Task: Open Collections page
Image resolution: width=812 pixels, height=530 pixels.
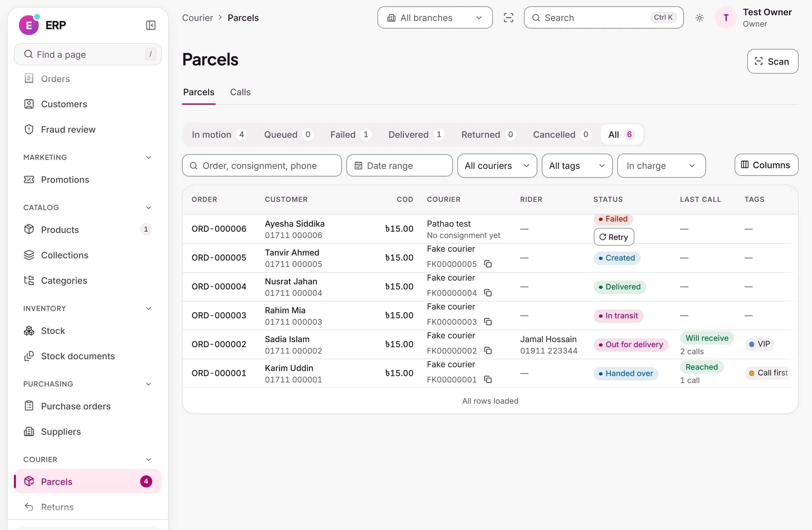Action: [88, 255]
